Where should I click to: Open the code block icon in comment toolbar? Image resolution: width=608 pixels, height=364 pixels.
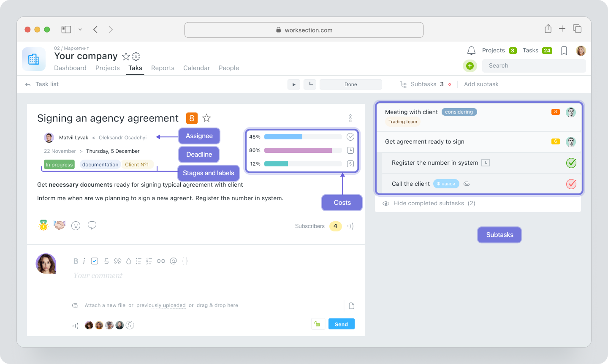[185, 261]
